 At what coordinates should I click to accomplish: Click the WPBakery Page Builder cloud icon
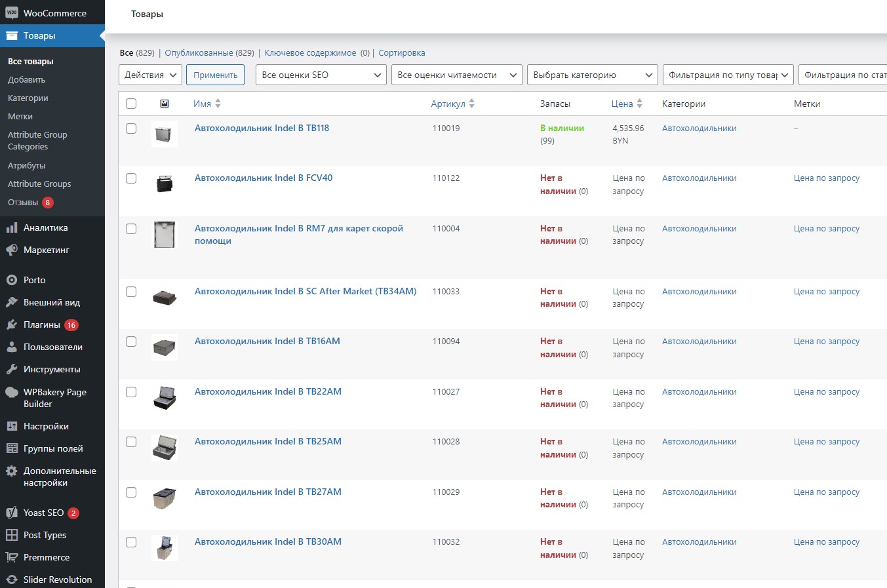pos(12,392)
